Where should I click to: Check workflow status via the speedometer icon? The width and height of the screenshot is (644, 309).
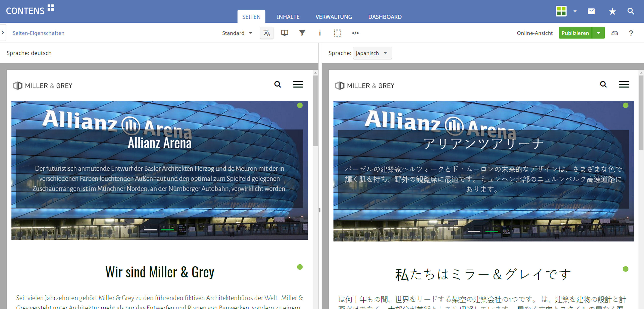click(615, 33)
